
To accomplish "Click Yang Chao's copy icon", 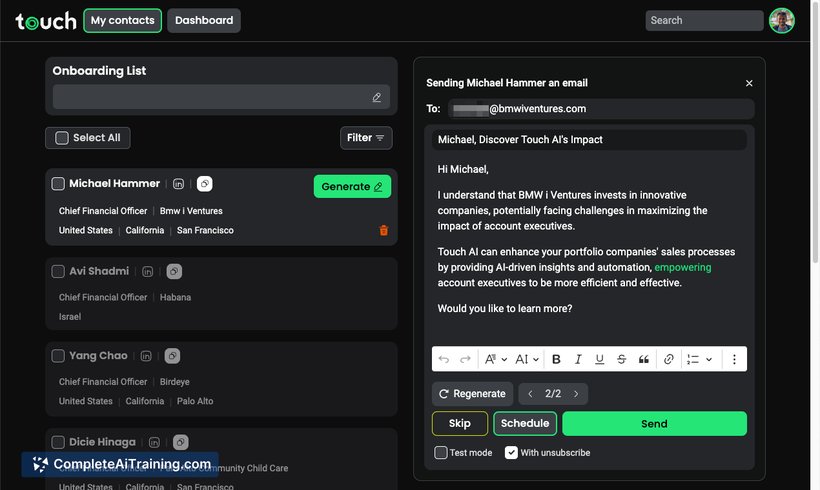I will [x=172, y=356].
